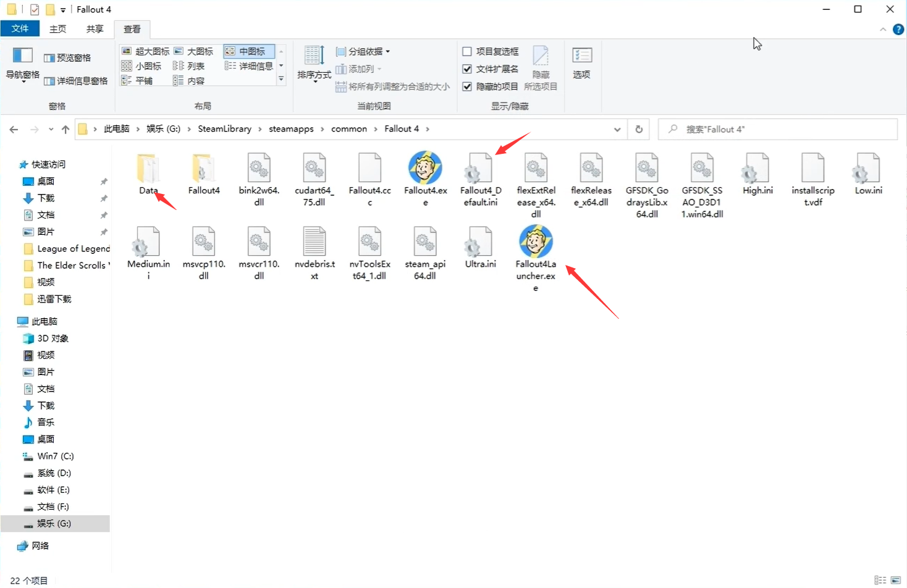The width and height of the screenshot is (907, 588).
Task: Switch to details view layout
Action: tap(248, 65)
